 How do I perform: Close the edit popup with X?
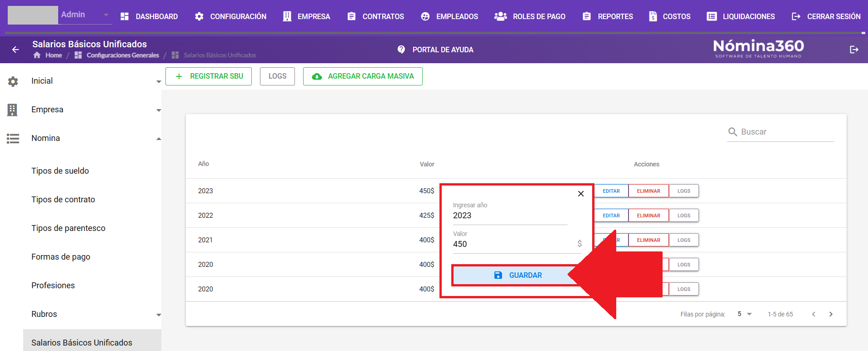(x=581, y=194)
